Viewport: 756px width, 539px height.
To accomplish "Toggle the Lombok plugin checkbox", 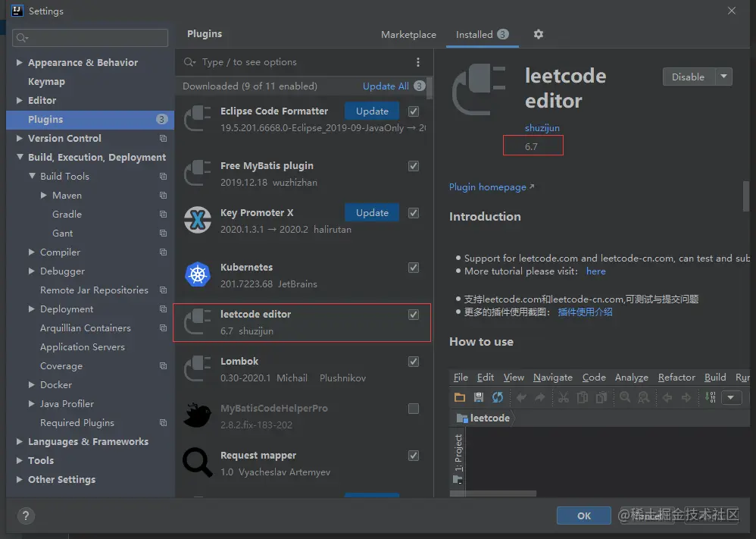I will pos(413,362).
